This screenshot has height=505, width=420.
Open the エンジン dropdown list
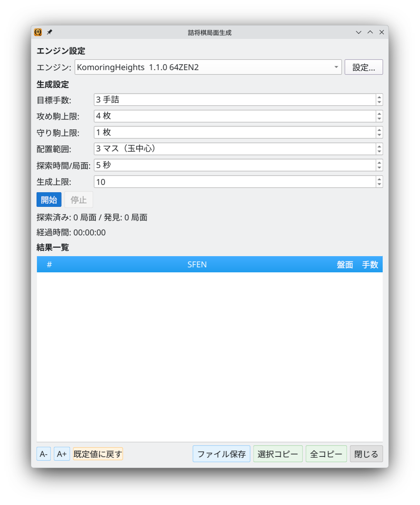coord(336,67)
